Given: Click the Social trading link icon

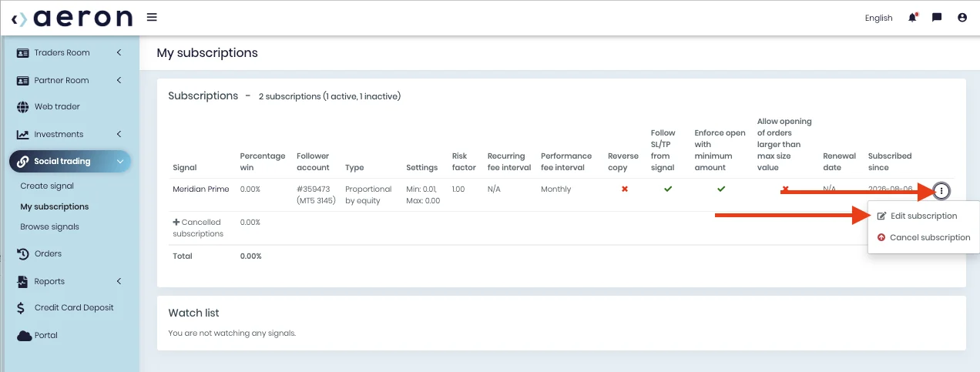Looking at the screenshot, I should 25,162.
